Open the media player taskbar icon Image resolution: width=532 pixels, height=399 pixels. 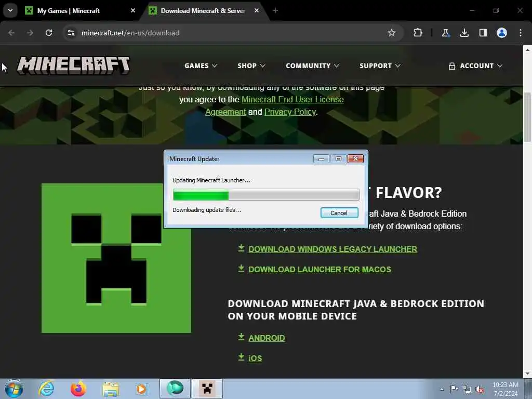141,389
